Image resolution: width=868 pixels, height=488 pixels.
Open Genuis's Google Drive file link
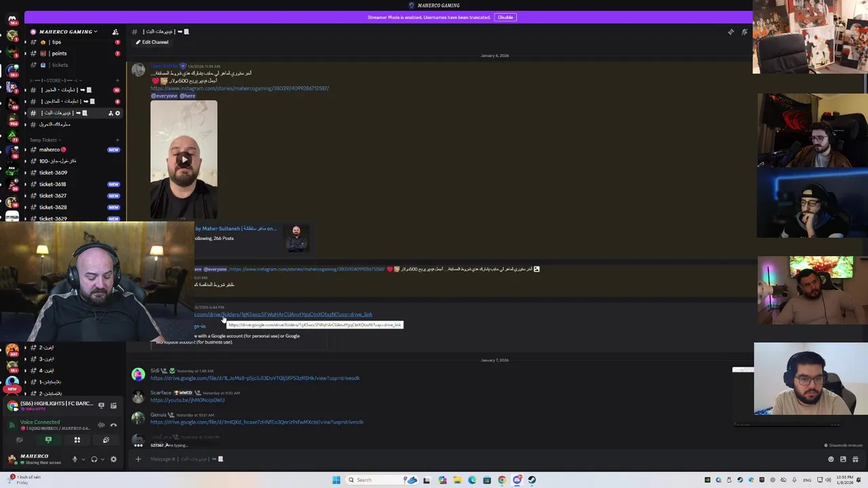point(257,422)
